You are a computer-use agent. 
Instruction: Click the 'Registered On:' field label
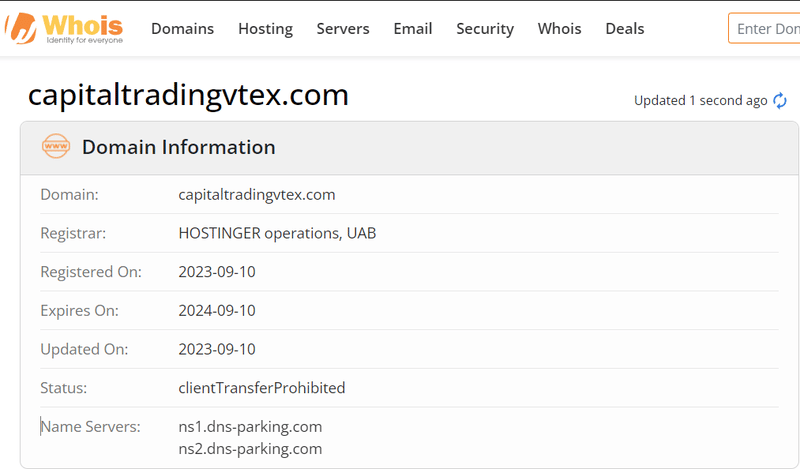point(91,272)
